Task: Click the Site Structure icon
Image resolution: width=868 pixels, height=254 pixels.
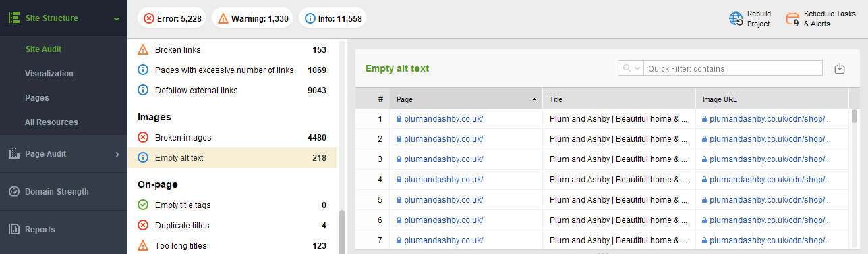Action: click(x=13, y=18)
